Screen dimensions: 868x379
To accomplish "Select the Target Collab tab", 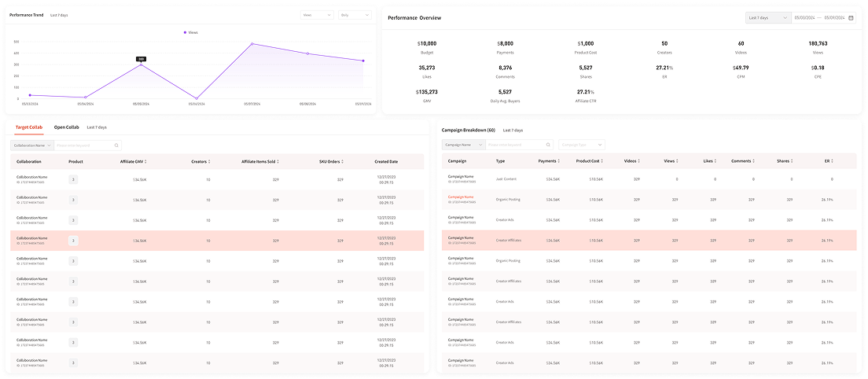I will pos(30,127).
